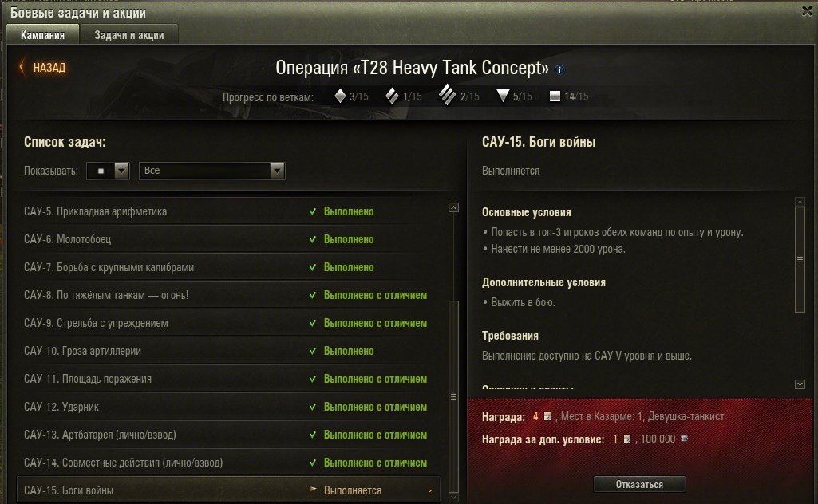Click the commendation sheet icon after 4

[x=547, y=416]
